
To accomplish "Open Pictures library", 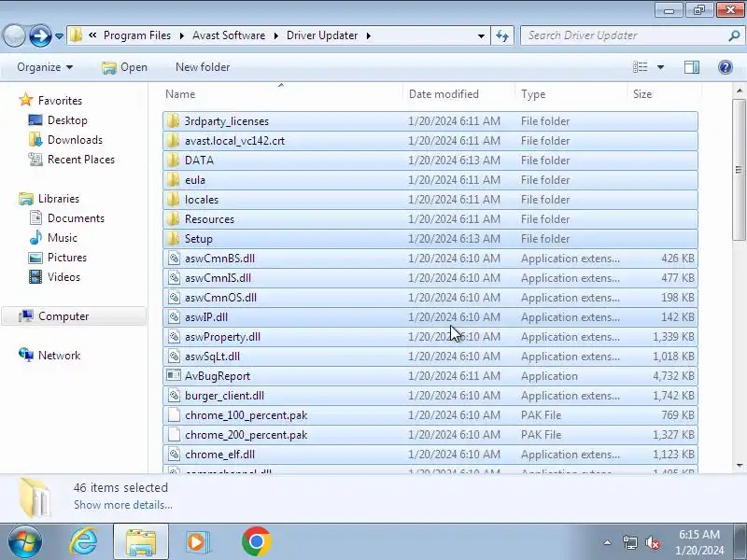I will point(67,258).
